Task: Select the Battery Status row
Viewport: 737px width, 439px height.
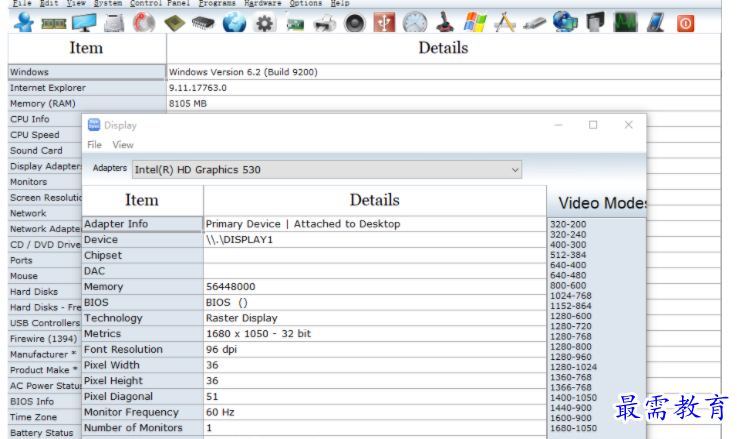Action: (45, 432)
